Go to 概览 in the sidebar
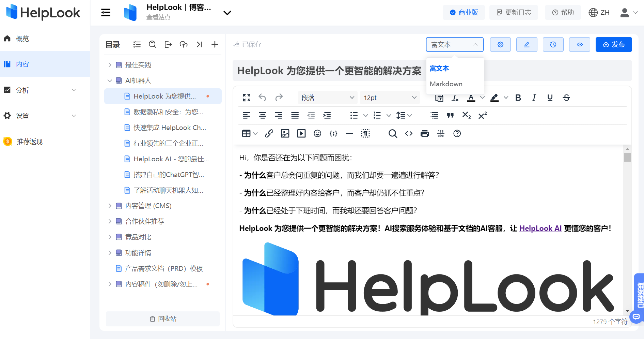This screenshot has width=644, height=339. [45, 39]
